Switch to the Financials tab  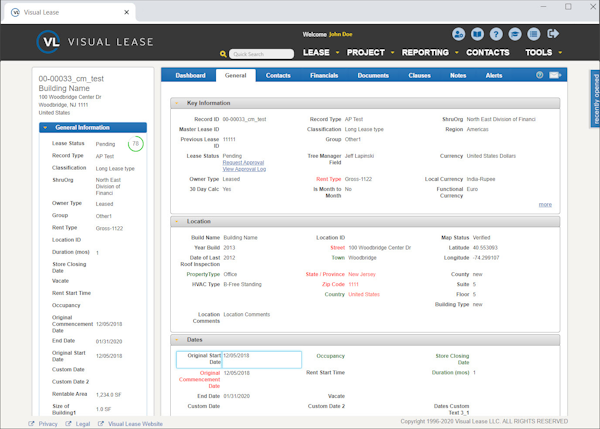324,75
